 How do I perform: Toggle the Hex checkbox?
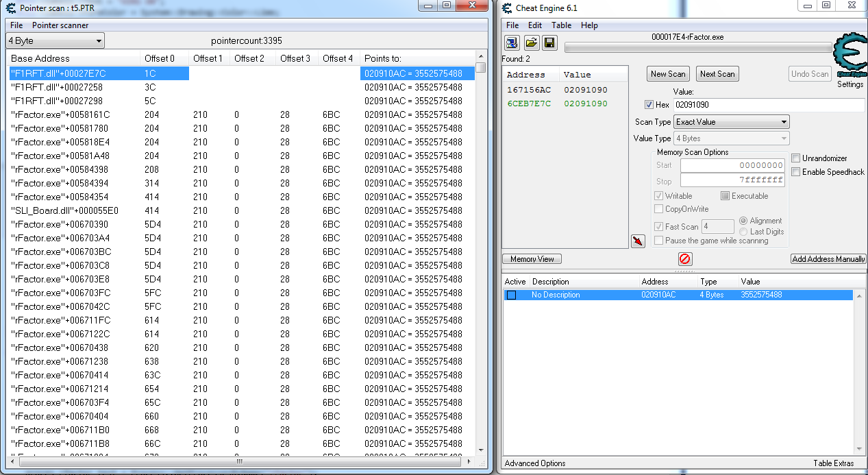(649, 105)
